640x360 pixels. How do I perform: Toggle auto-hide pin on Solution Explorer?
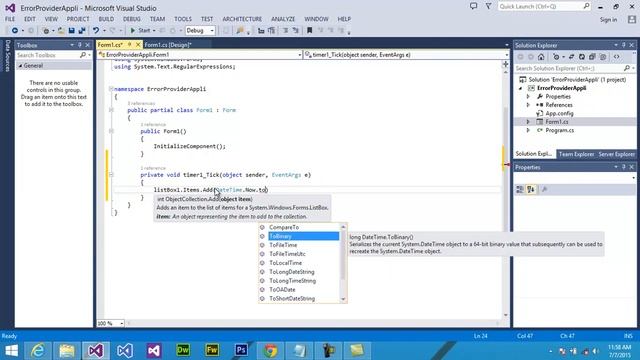(624, 45)
